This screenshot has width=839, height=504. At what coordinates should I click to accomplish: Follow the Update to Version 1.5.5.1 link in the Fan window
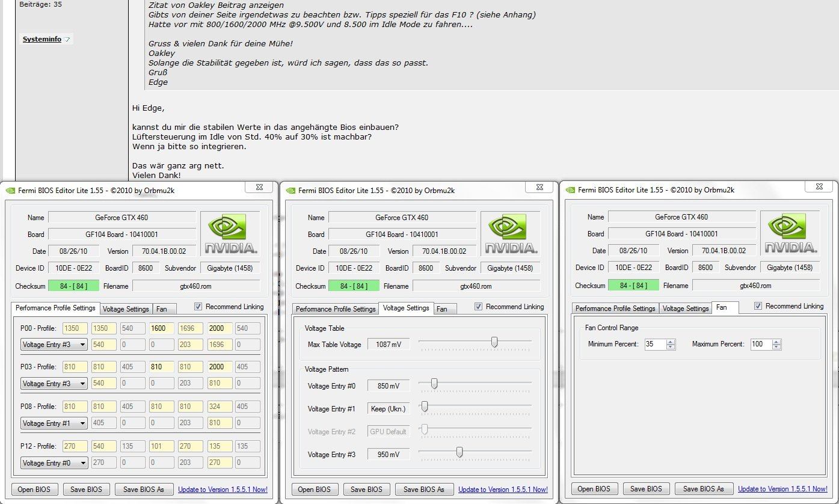coord(782,489)
